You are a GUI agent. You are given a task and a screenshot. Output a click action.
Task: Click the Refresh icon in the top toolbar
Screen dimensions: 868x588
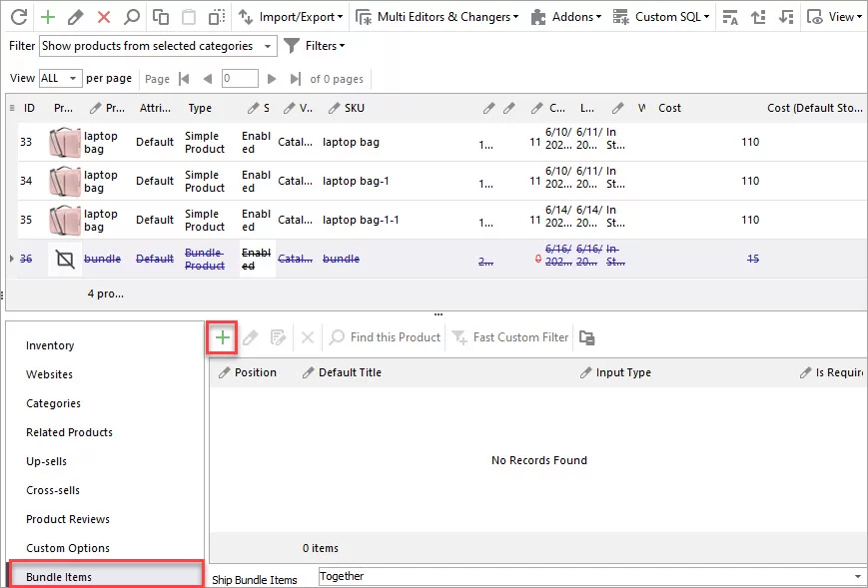click(19, 17)
